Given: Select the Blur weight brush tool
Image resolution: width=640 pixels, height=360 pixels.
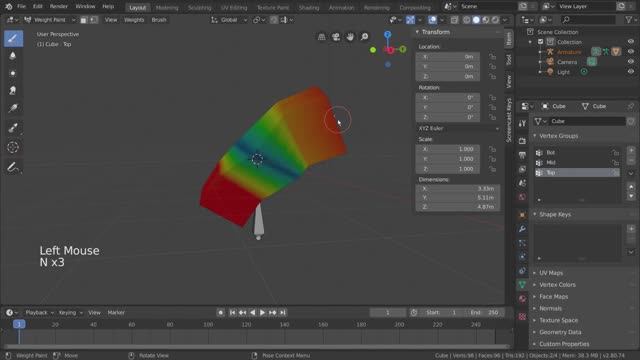Looking at the screenshot, I should (13, 56).
